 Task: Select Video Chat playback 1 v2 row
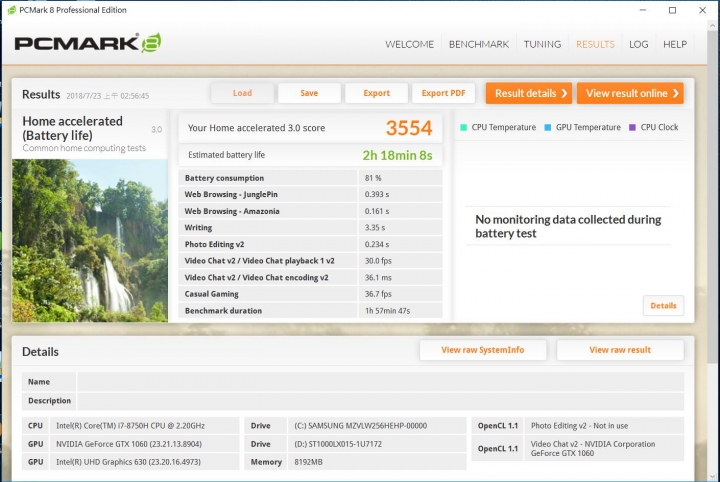coord(310,261)
